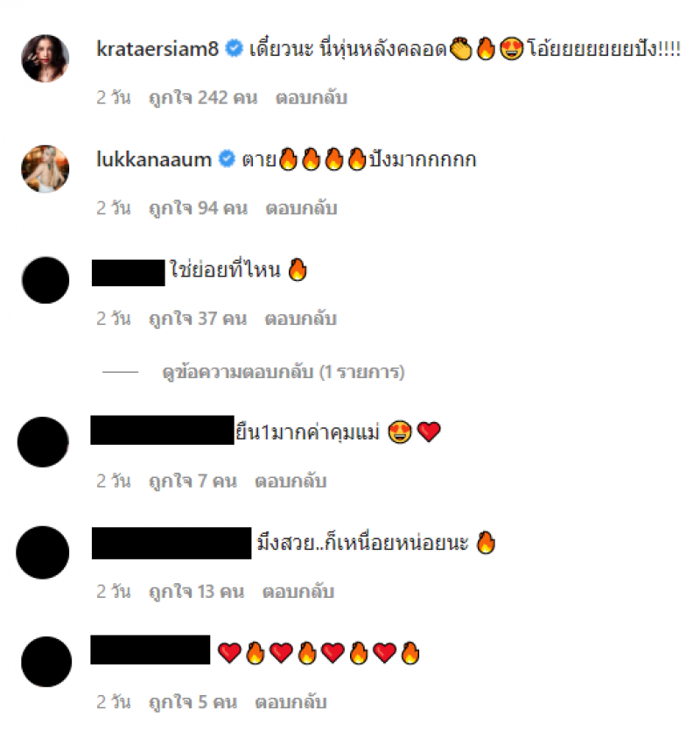700x731 pixels.
Task: Click the krataersiam8 username
Action: click(157, 48)
